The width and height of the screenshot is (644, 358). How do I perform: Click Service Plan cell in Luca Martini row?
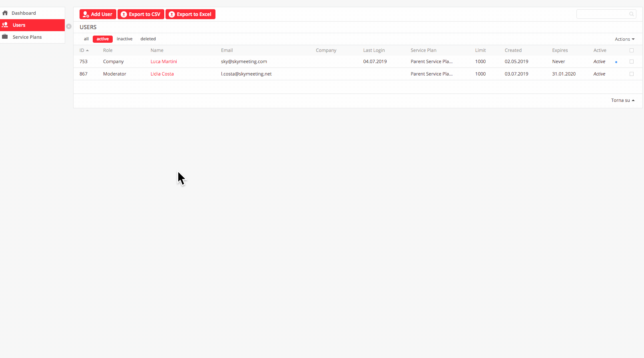[431, 62]
